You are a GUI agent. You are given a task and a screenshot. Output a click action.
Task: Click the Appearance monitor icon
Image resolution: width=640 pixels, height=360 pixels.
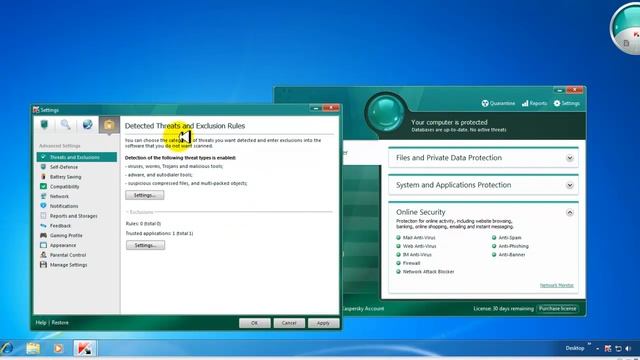click(43, 245)
